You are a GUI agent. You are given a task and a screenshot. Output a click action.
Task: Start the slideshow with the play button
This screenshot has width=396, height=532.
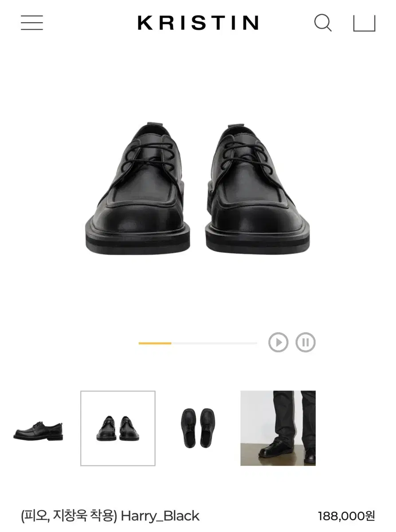coord(278,342)
